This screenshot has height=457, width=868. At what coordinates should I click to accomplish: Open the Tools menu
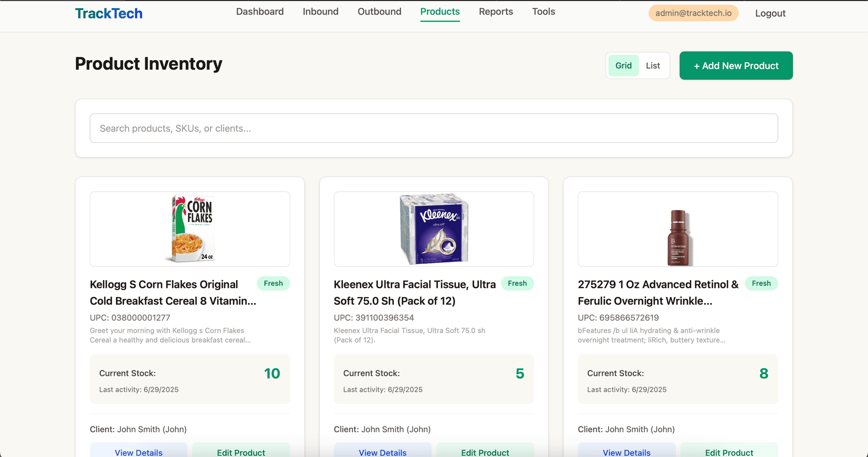coord(543,11)
